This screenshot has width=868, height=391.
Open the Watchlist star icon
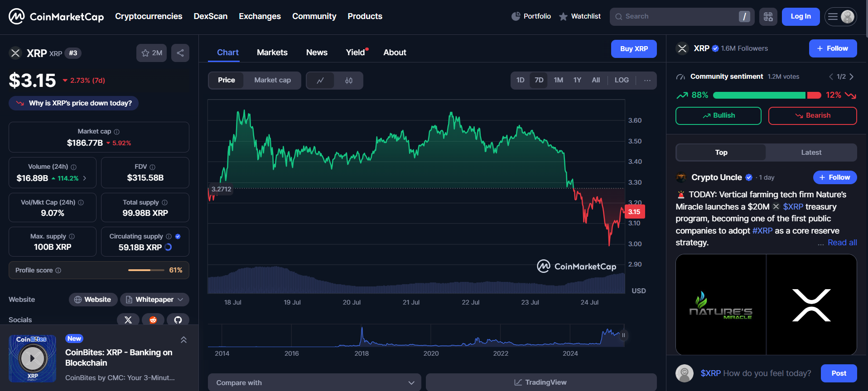pyautogui.click(x=563, y=17)
